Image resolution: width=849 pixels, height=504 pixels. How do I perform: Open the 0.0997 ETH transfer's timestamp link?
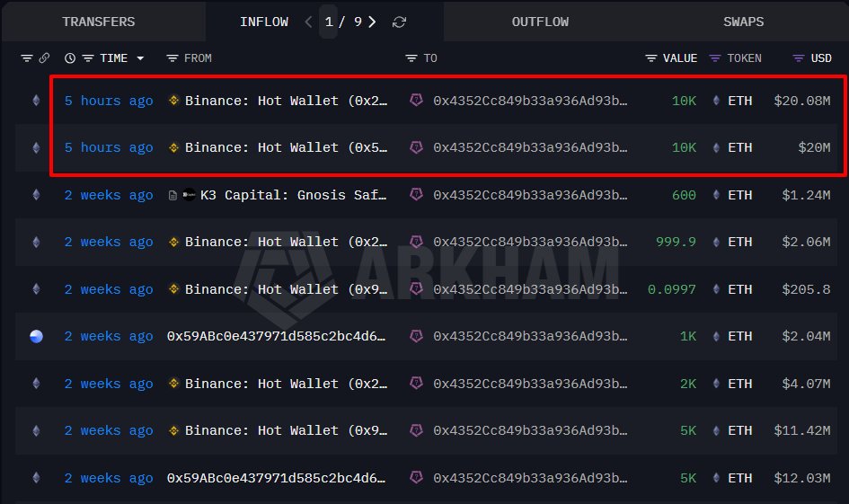[x=109, y=289]
